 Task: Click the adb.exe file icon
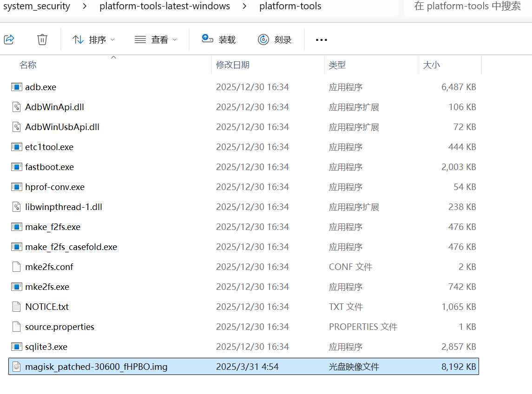tap(17, 87)
